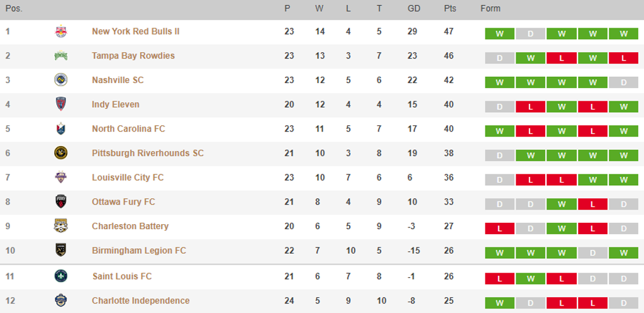Click the Pos. column header

pyautogui.click(x=14, y=9)
